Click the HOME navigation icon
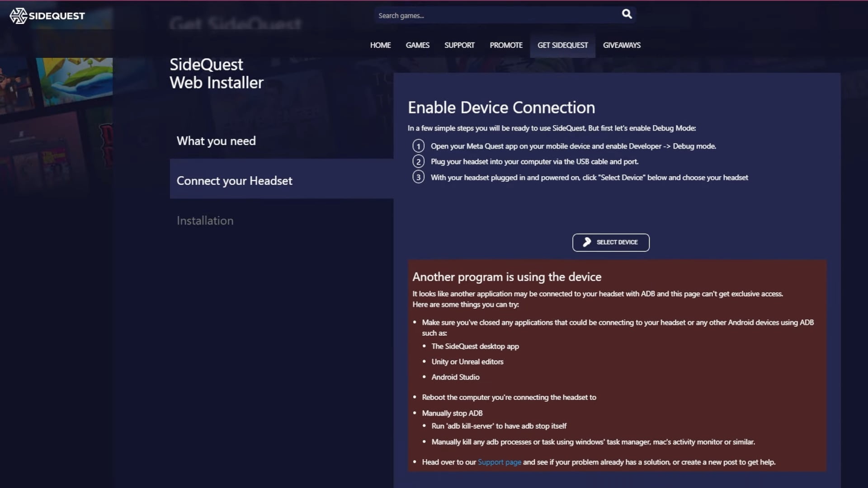868x488 pixels. [380, 45]
